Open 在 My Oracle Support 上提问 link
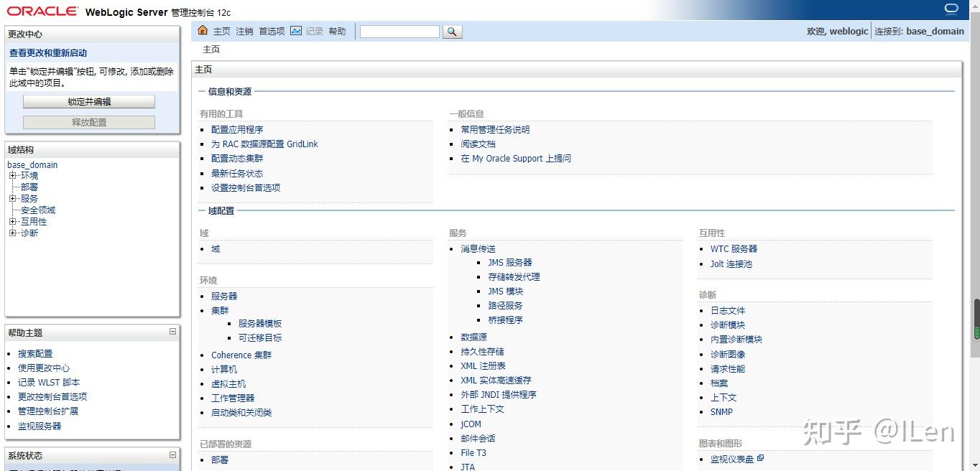The image size is (980, 471). pos(516,158)
